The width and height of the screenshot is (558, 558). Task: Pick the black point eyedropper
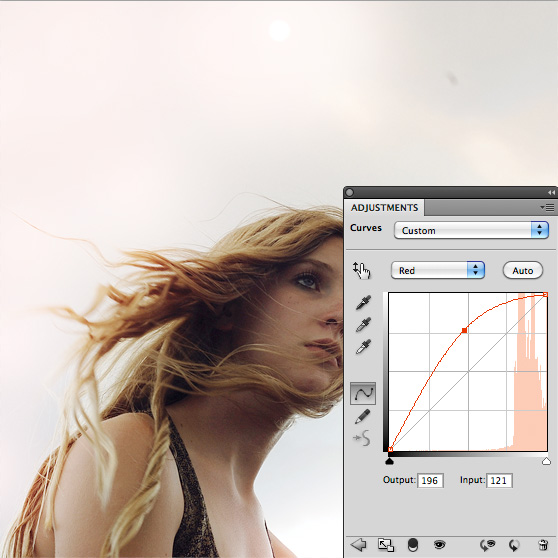(x=363, y=302)
